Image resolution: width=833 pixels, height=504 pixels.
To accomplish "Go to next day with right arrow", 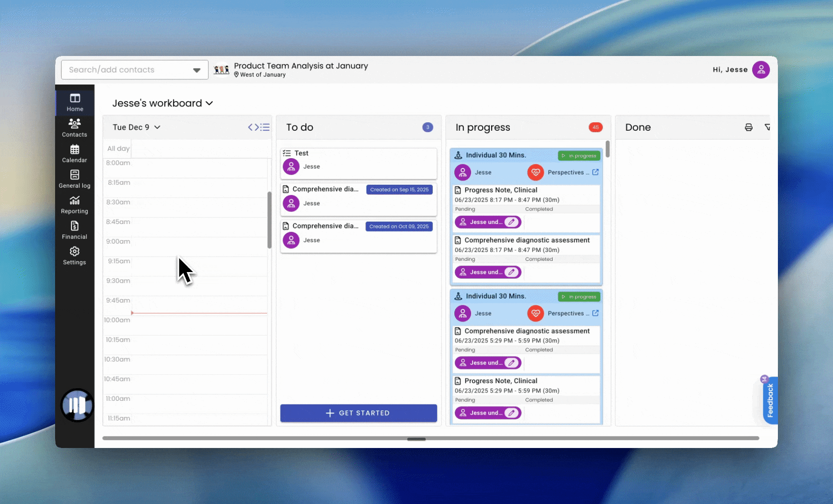I will [x=257, y=127].
